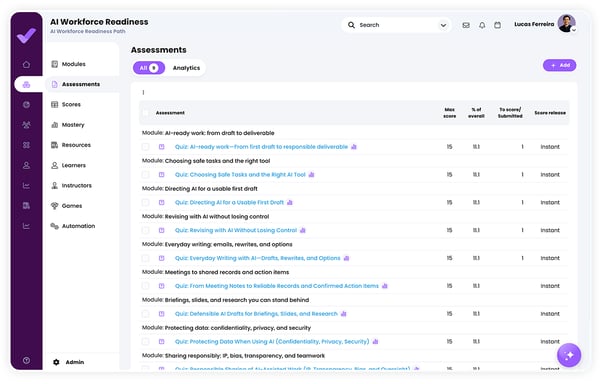The image size is (600, 384).
Task: Switch to the Analytics tab
Action: click(186, 68)
